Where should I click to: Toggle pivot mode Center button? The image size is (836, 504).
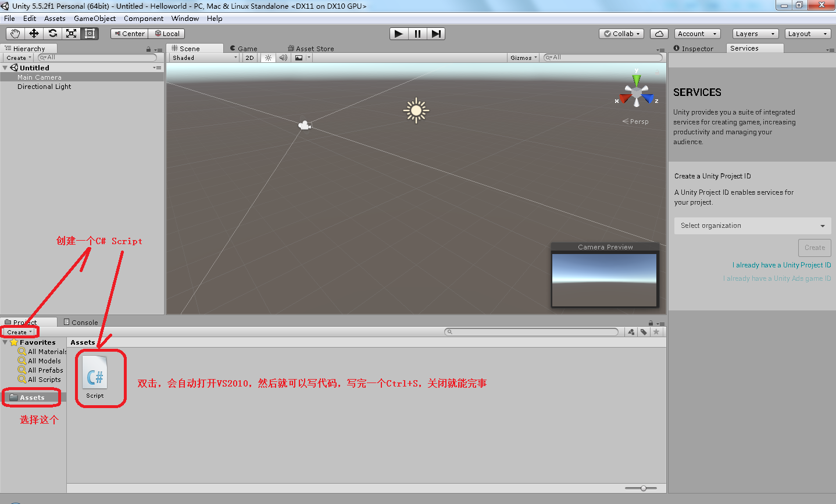click(129, 34)
